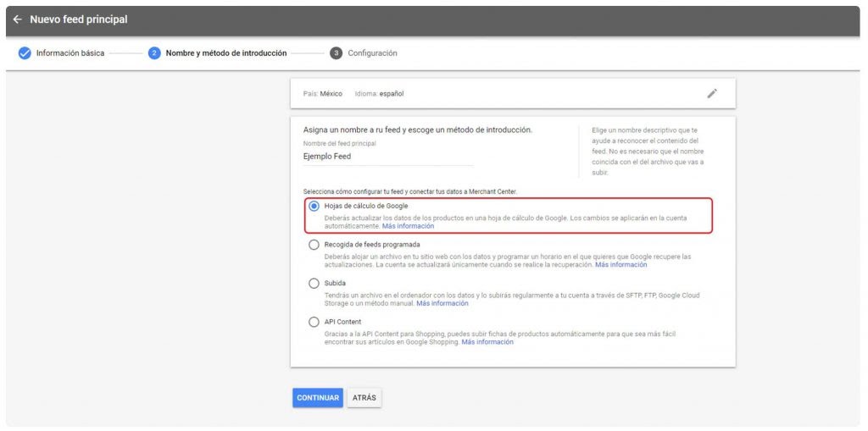Screen dimensions: 868x431
Task: Select the Recogida de feeds programada radio
Action: pos(314,245)
